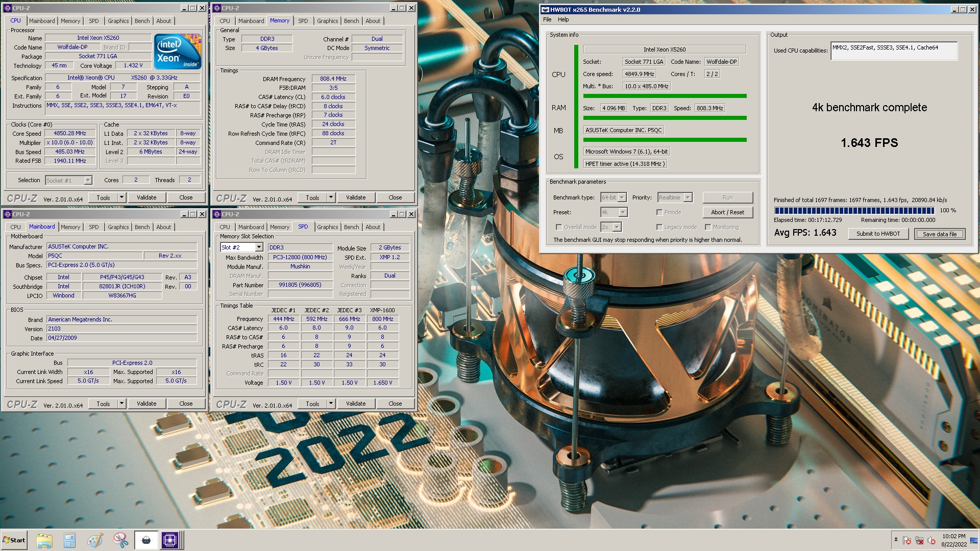Click Close in the CPU-Z SPD window
Screen dimensions: 980x551
coord(395,404)
